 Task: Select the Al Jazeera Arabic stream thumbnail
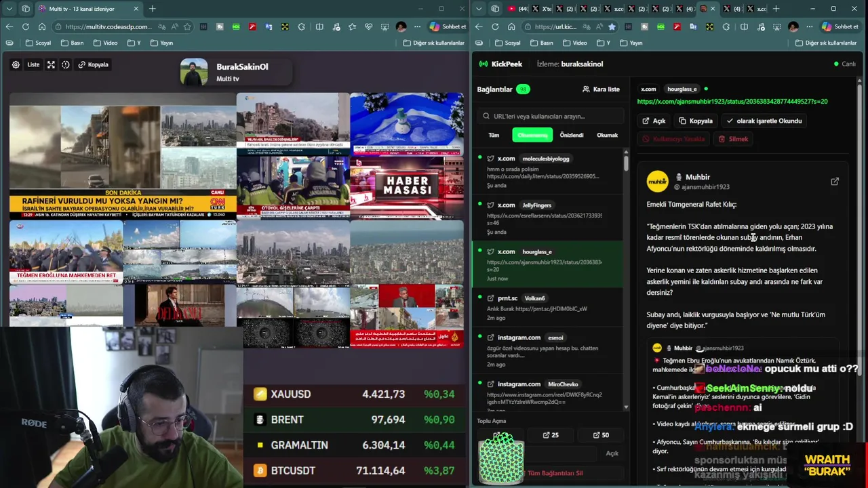pyautogui.click(x=407, y=316)
